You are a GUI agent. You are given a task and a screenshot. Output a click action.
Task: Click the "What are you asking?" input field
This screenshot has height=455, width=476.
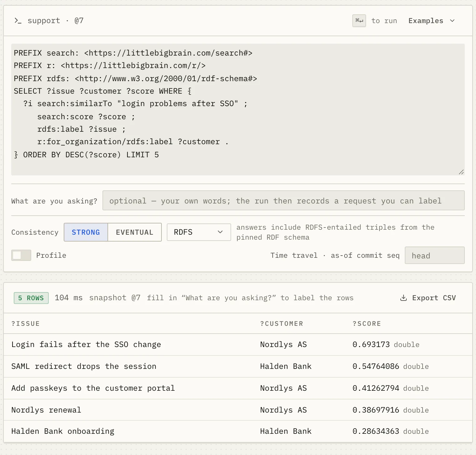pyautogui.click(x=284, y=200)
